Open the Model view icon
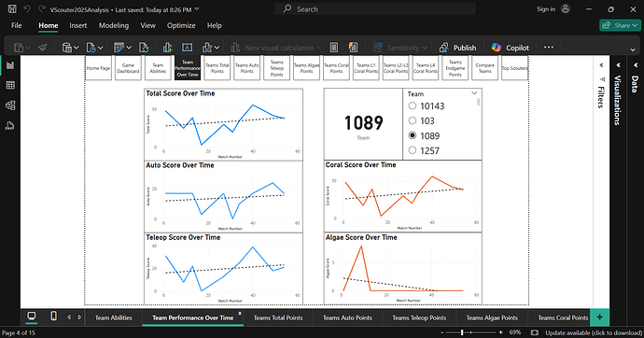Image resolution: width=644 pixels, height=338 pixels. coord(10,106)
